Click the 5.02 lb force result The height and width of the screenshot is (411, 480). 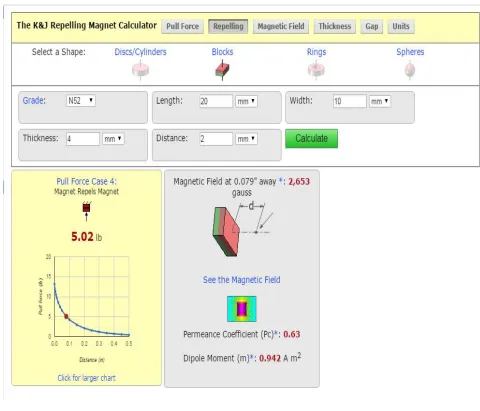pyautogui.click(x=86, y=237)
